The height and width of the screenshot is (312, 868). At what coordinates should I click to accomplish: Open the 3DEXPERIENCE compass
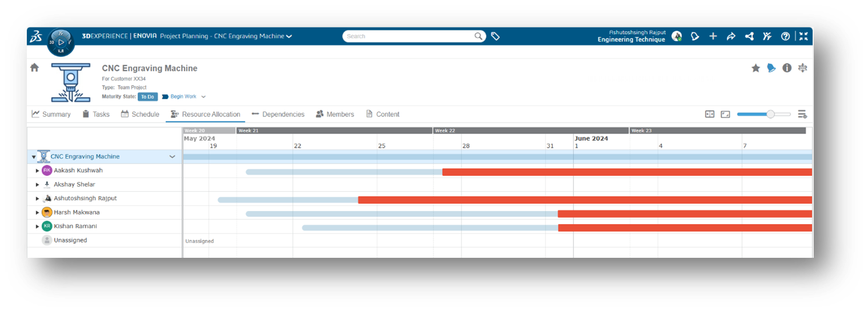[x=61, y=42]
